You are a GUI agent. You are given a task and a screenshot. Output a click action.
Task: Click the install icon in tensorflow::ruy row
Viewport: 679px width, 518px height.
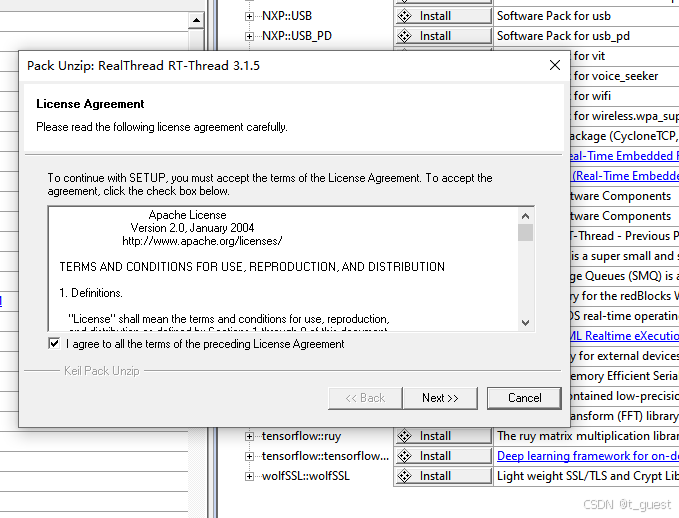pos(404,436)
